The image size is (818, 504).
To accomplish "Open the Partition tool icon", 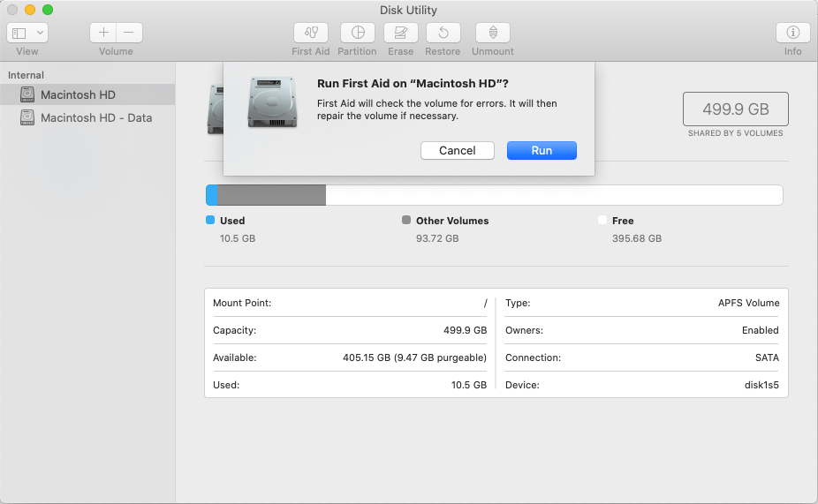I will pyautogui.click(x=358, y=33).
